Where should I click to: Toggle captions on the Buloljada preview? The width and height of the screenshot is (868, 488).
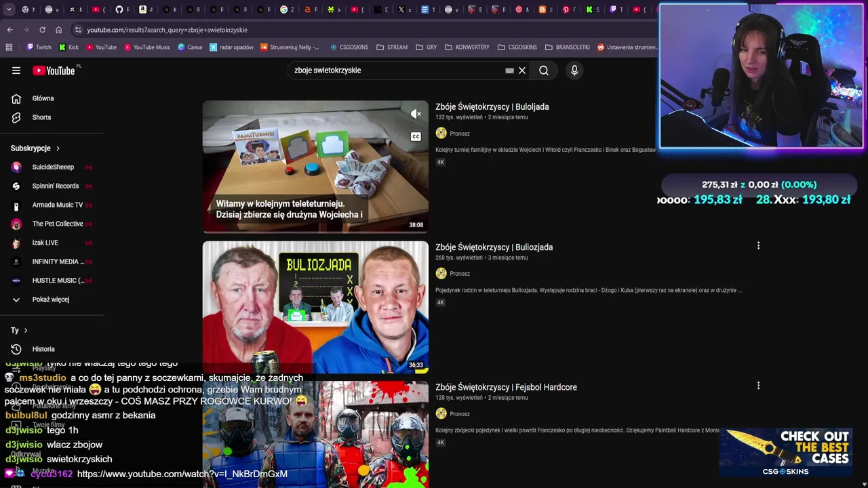[x=416, y=136]
